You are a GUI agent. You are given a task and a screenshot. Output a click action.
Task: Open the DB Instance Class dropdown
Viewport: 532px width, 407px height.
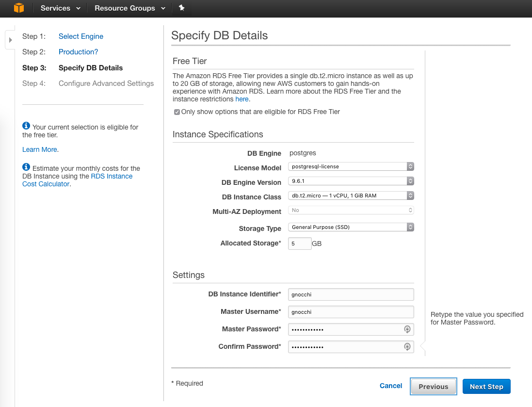(351, 195)
